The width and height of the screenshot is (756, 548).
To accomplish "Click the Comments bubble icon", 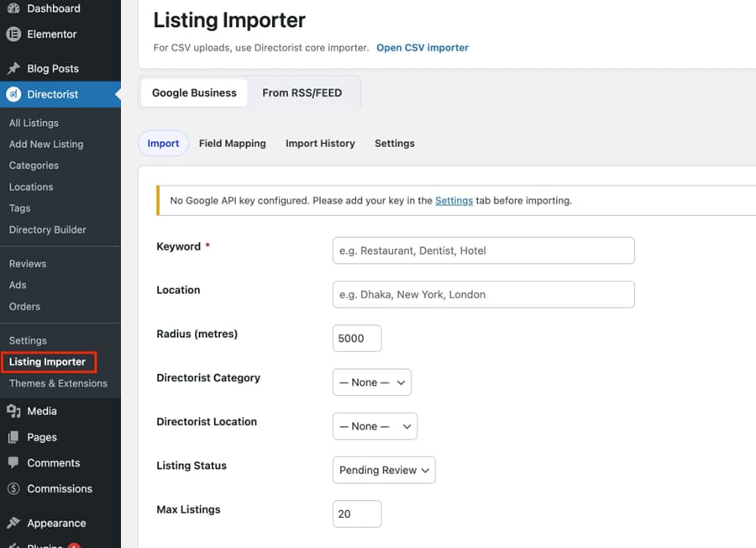I will 13,462.
